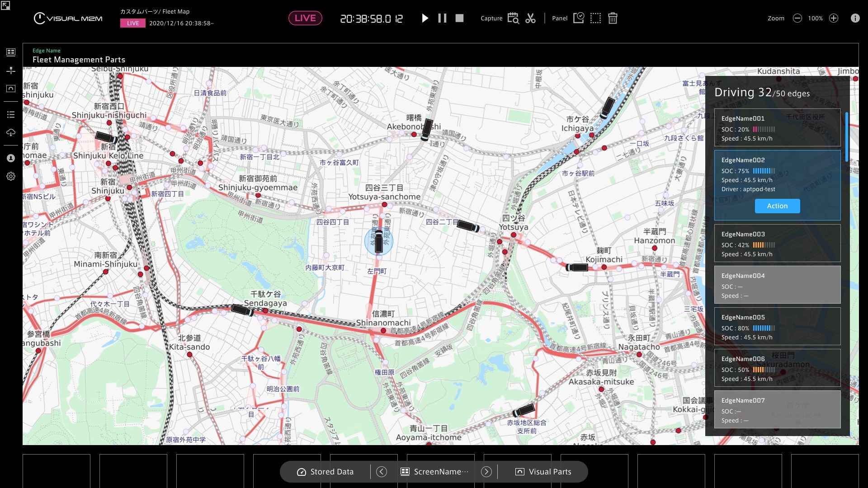Click the vehicle icon near Sendagaya
868x488 pixels.
243,310
